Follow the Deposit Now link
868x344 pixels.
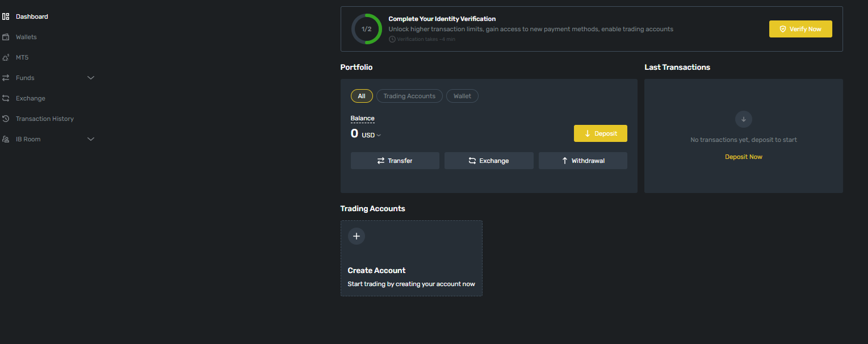click(x=744, y=157)
